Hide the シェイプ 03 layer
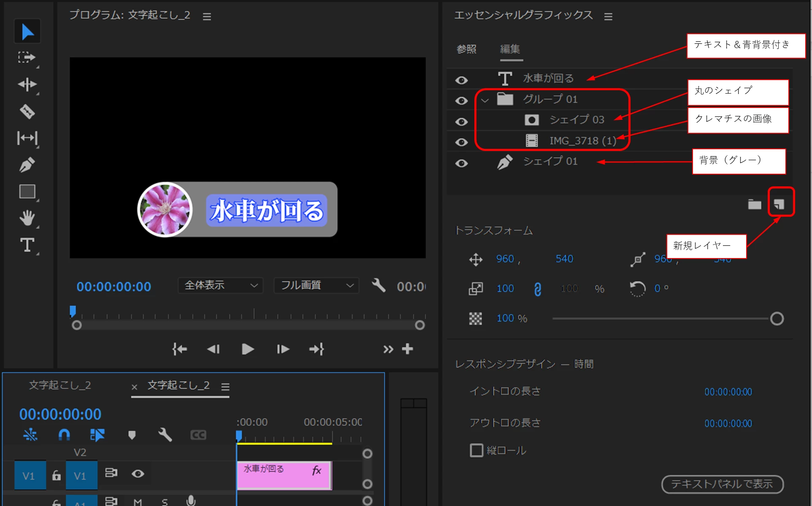 [x=461, y=122]
